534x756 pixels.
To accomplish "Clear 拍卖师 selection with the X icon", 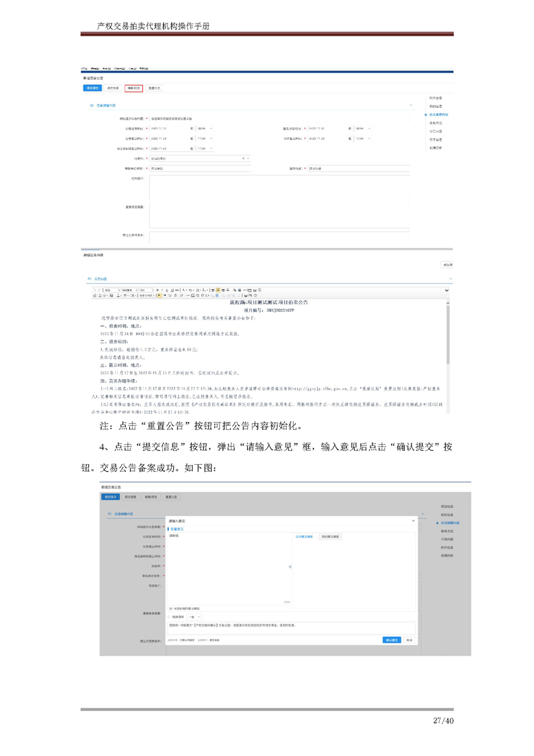I will tap(243, 158).
